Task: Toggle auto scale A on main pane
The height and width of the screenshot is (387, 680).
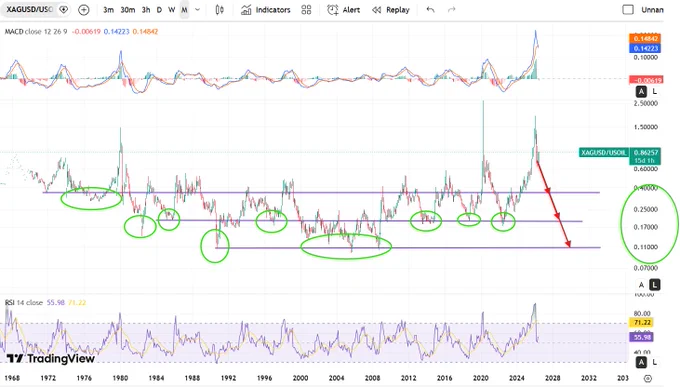Action: 641,285
